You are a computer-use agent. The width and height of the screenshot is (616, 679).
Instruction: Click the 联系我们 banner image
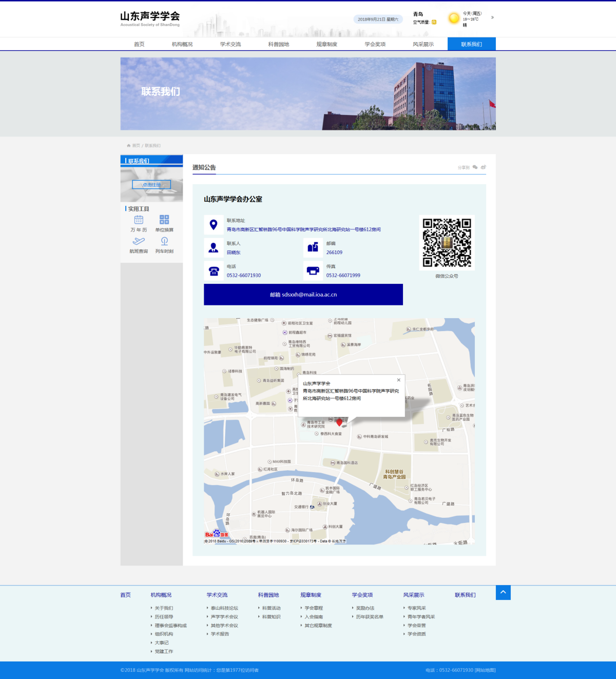click(308, 93)
